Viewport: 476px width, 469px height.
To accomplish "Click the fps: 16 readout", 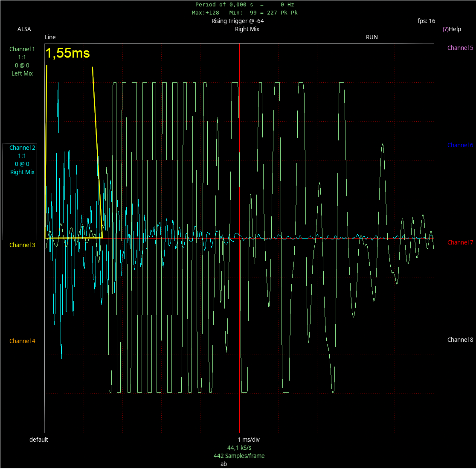I will (x=426, y=21).
